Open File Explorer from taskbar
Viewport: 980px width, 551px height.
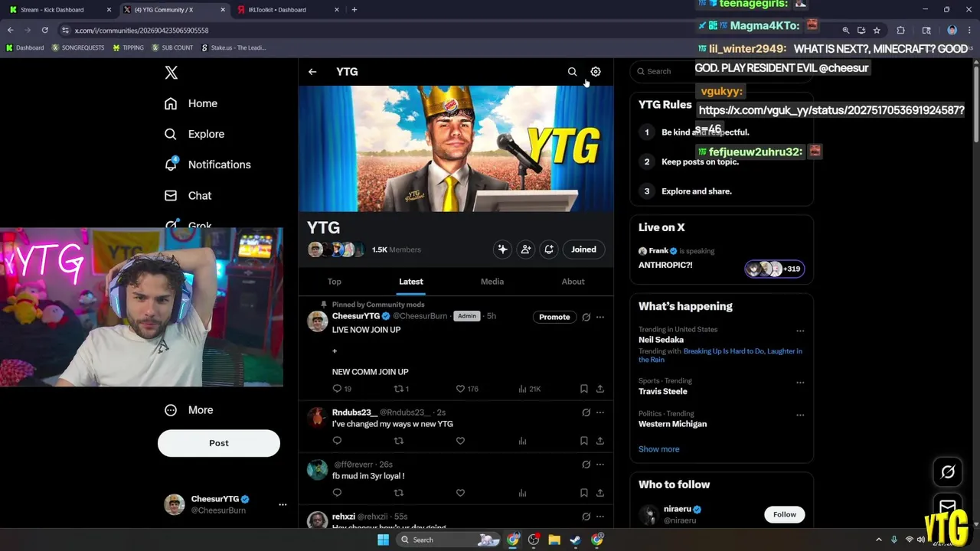(x=554, y=540)
